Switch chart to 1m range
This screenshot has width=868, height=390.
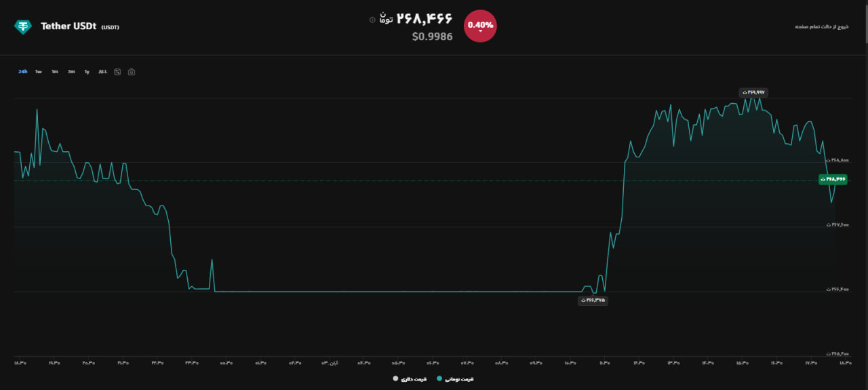tap(55, 71)
